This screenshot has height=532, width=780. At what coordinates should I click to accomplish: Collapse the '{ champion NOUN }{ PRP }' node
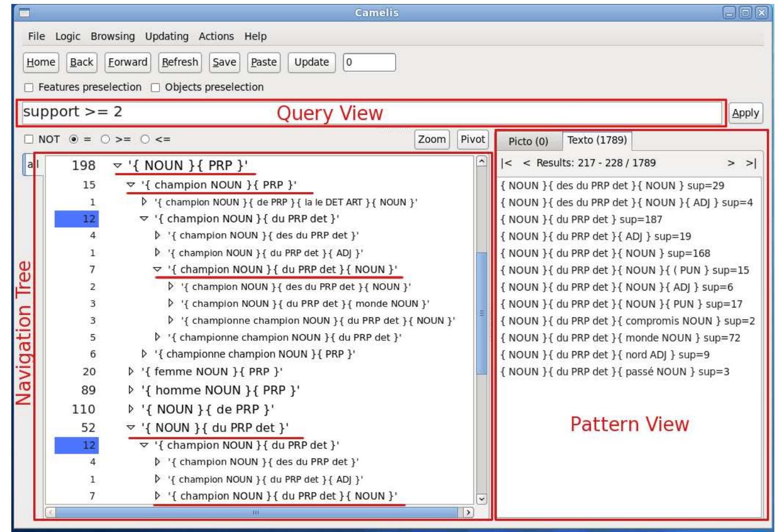pyautogui.click(x=131, y=185)
